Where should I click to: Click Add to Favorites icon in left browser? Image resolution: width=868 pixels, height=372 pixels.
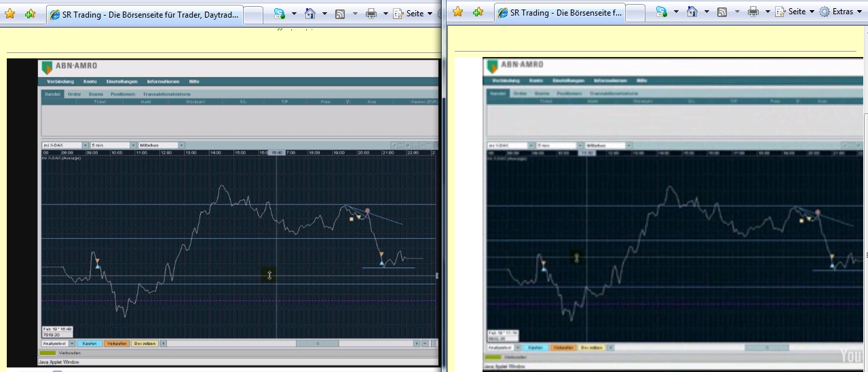pyautogui.click(x=30, y=13)
